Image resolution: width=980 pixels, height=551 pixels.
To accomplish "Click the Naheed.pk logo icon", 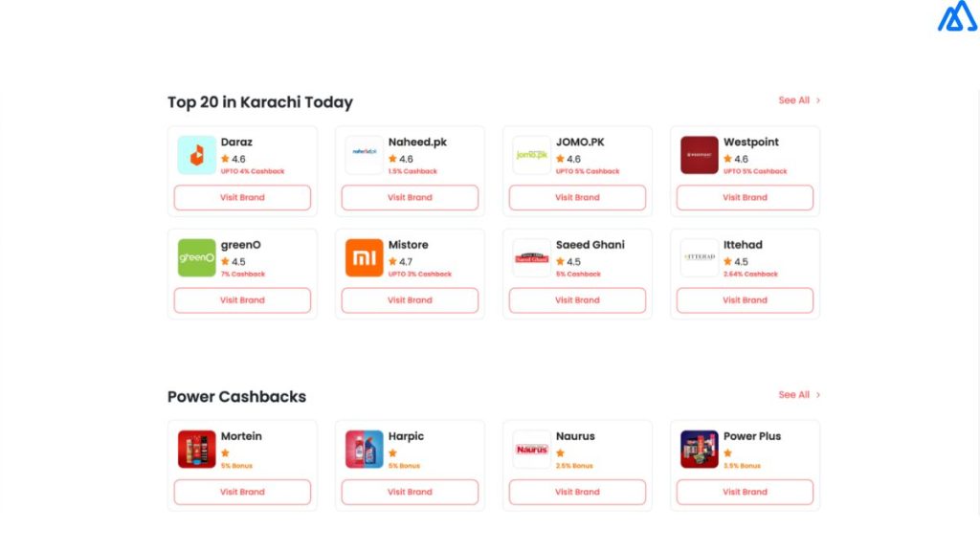I will click(364, 155).
